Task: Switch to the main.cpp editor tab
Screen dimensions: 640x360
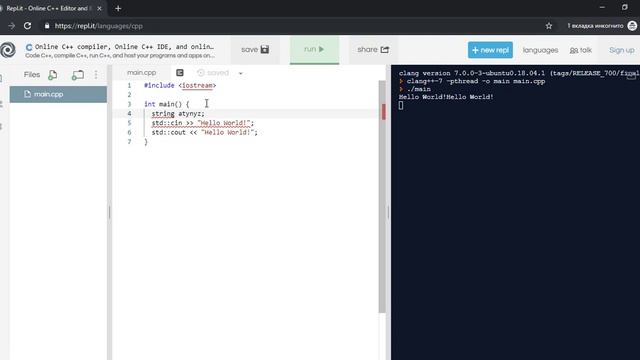Action: click(x=142, y=73)
